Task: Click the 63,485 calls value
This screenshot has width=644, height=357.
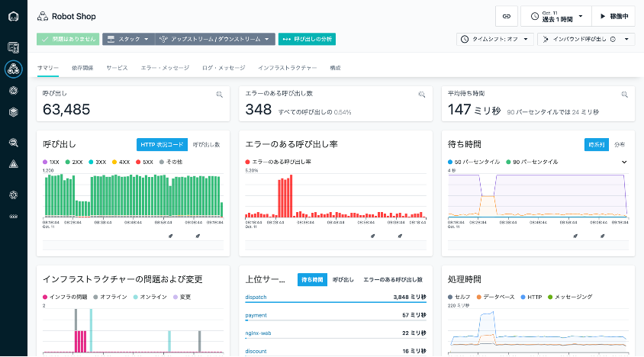Action: click(66, 110)
